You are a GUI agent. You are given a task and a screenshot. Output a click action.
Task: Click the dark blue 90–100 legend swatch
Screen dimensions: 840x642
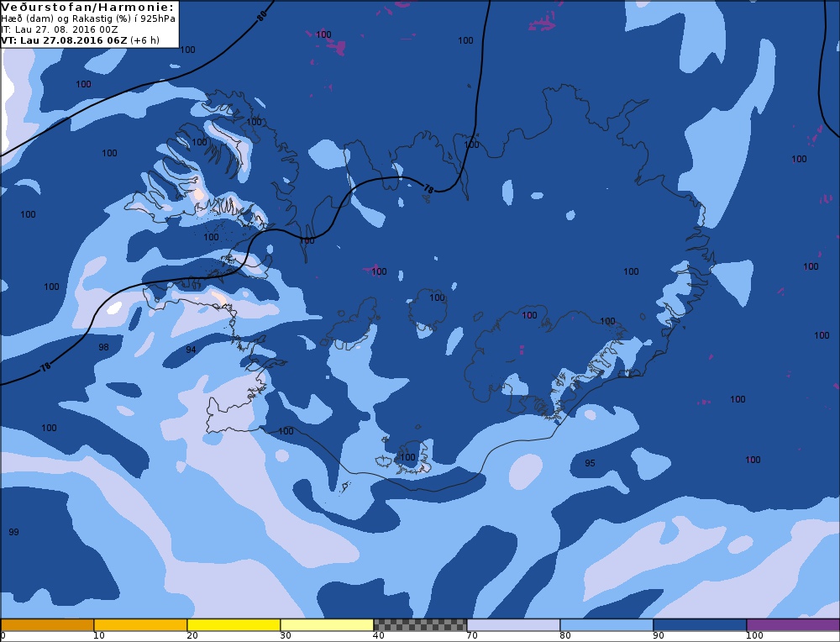700,625
